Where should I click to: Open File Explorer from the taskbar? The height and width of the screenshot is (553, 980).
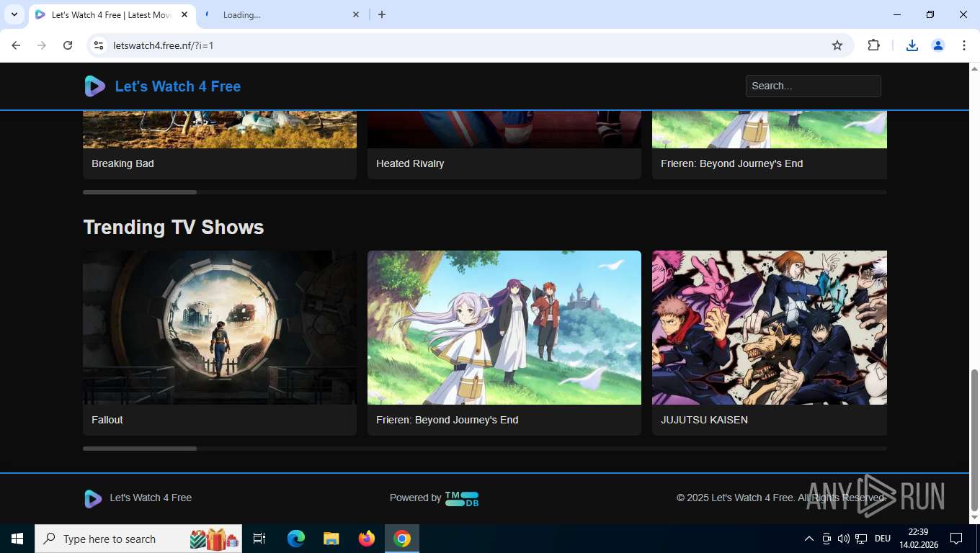coord(331,539)
